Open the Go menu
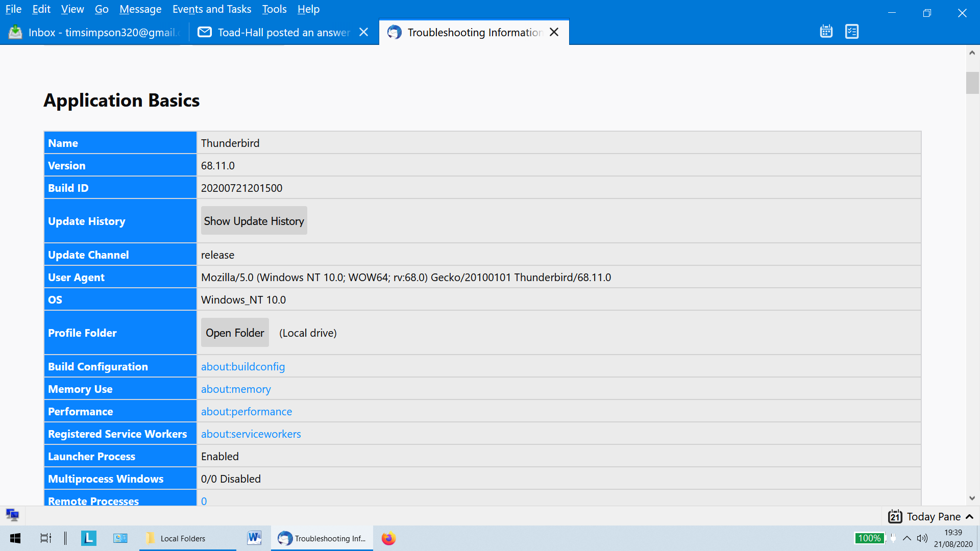The image size is (980, 551). click(x=102, y=9)
